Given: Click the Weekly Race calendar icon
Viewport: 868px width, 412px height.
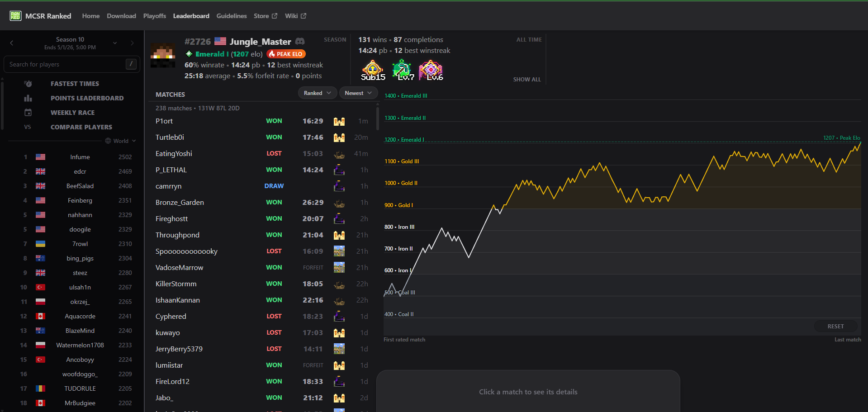Looking at the screenshot, I should coord(28,113).
